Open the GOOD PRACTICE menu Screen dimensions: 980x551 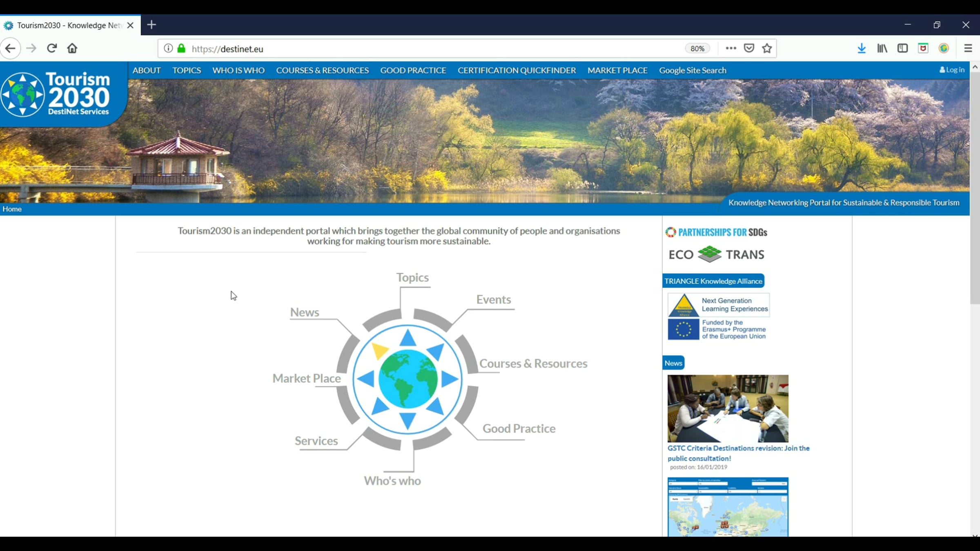point(413,70)
